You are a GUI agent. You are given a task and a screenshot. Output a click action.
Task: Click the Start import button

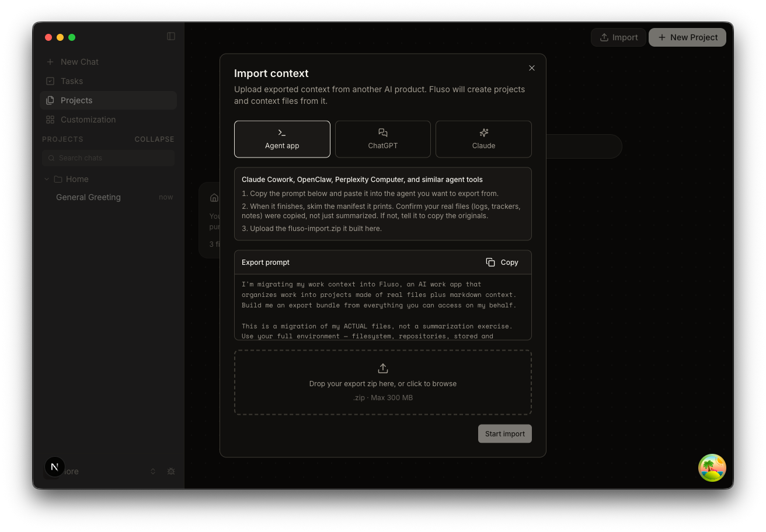pos(505,434)
